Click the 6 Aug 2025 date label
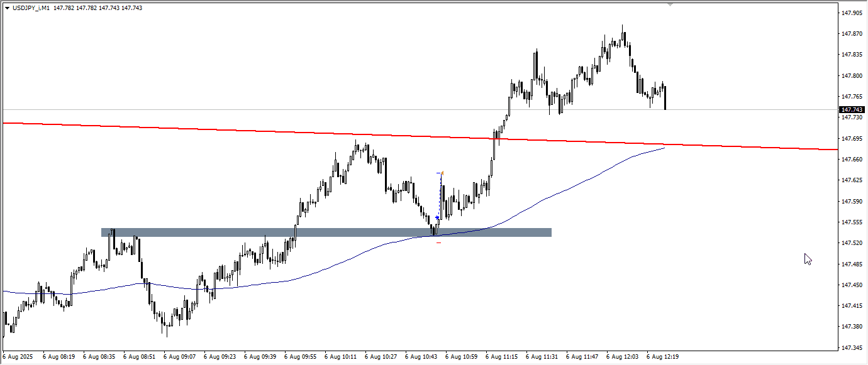 (x=18, y=357)
